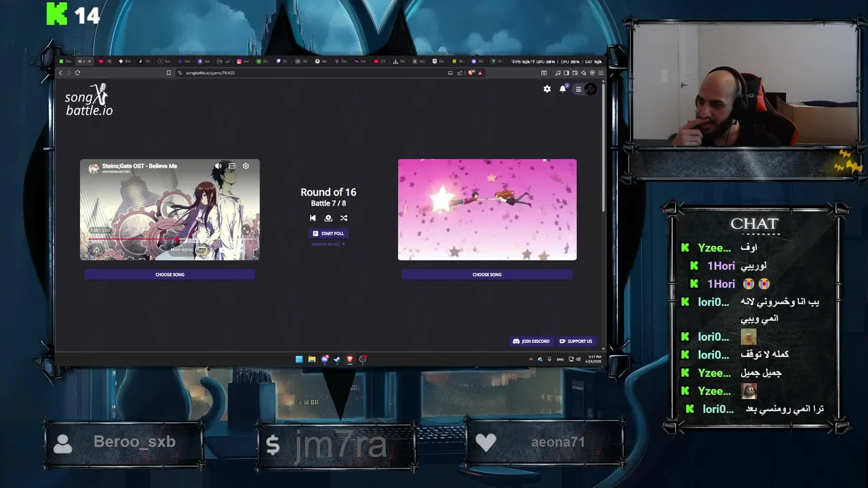
Task: Click the taskbar clock showing 3:17 PM
Action: pos(594,359)
